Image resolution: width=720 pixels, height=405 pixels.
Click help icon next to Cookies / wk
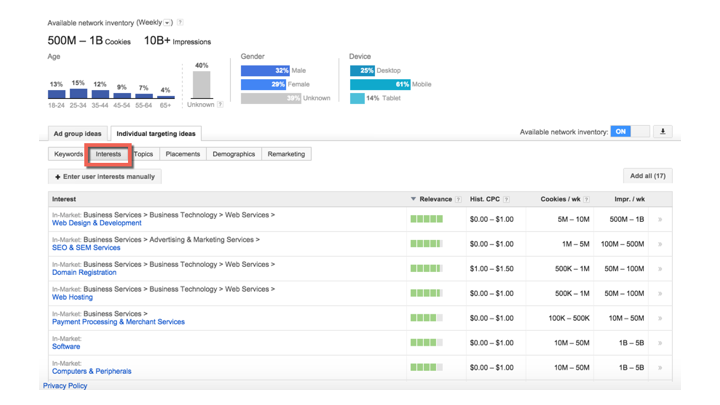point(587,199)
